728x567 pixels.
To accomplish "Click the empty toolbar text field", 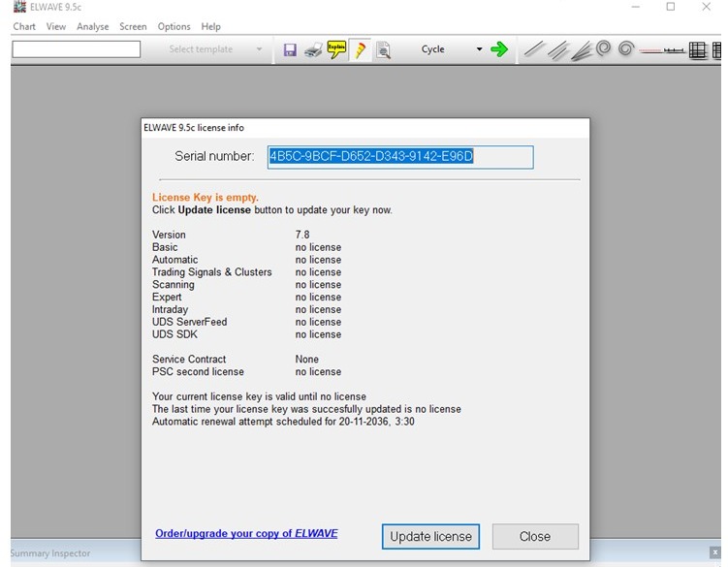I will pos(77,49).
